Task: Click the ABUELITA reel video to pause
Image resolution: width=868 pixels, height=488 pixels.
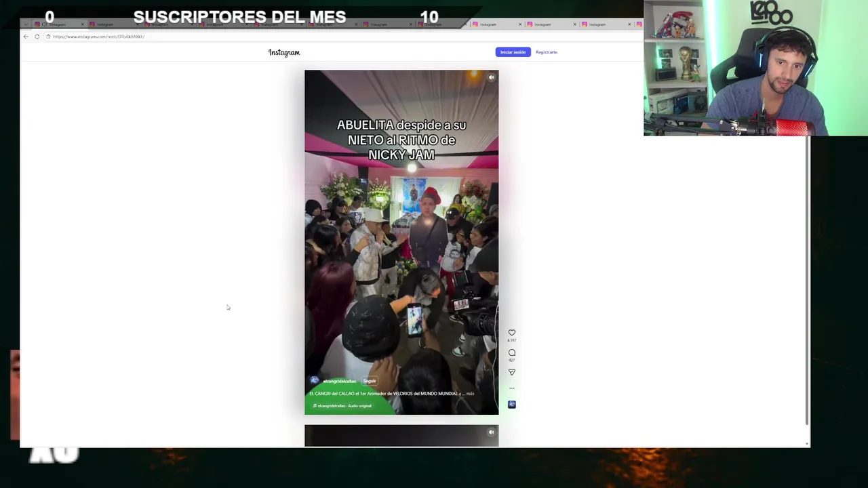Action: click(401, 242)
